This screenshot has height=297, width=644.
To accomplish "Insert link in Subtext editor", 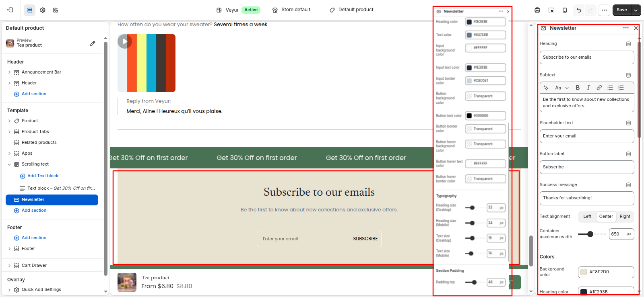I will pos(599,88).
